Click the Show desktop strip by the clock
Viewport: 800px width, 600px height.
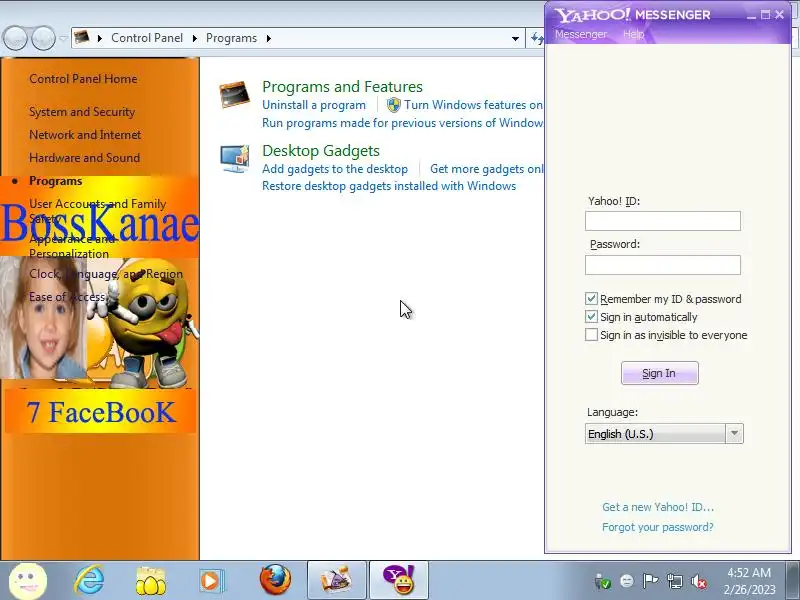pos(793,581)
